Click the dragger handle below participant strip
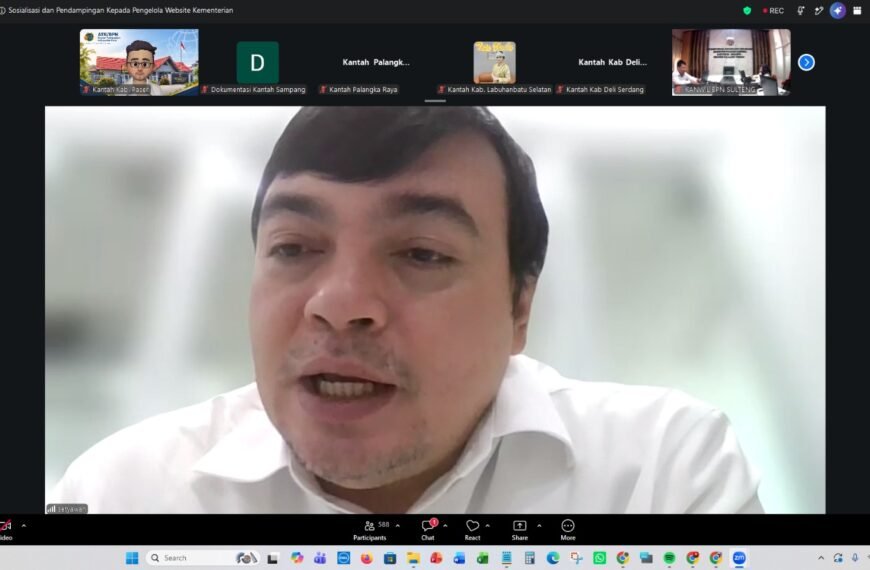The height and width of the screenshot is (570, 870). (x=435, y=101)
